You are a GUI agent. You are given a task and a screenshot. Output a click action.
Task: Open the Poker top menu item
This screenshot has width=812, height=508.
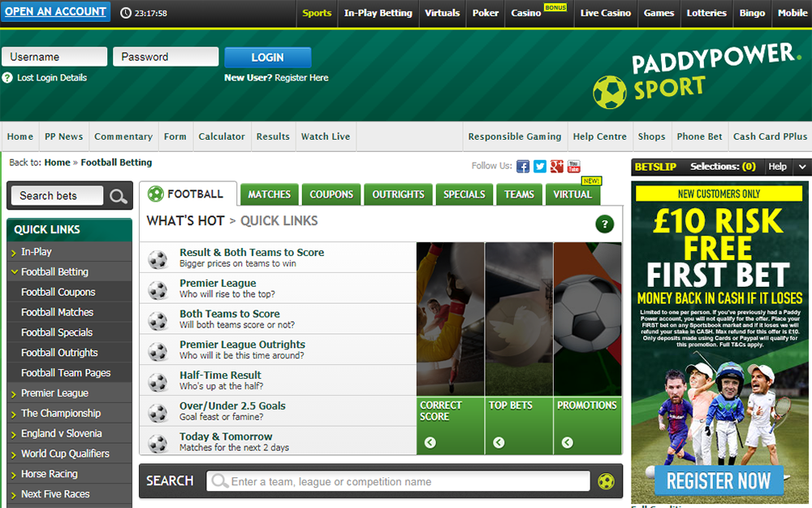click(486, 14)
